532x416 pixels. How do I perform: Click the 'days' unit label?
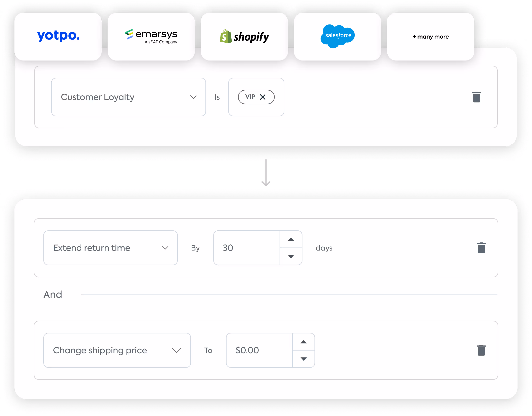pyautogui.click(x=324, y=248)
